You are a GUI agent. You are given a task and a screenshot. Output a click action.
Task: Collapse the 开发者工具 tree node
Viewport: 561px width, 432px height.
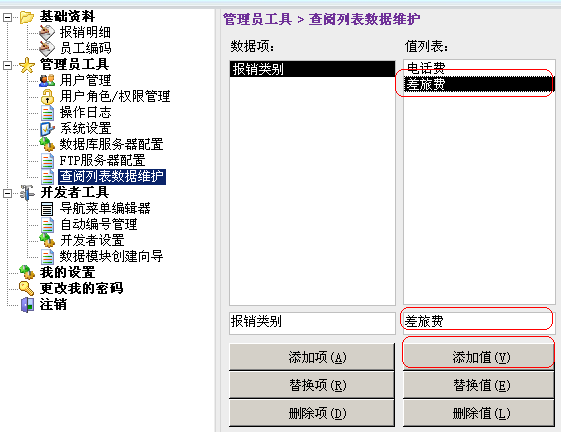7,193
